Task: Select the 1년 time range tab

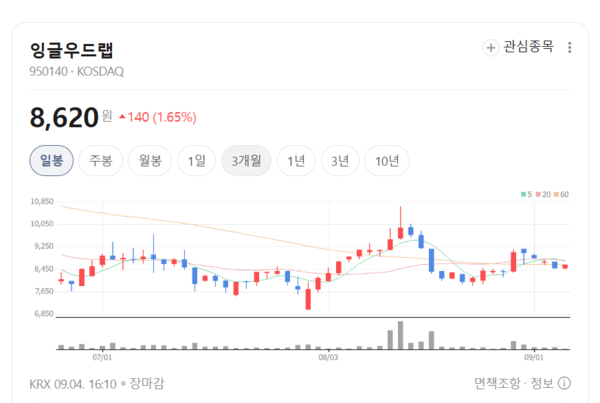Action: point(296,161)
